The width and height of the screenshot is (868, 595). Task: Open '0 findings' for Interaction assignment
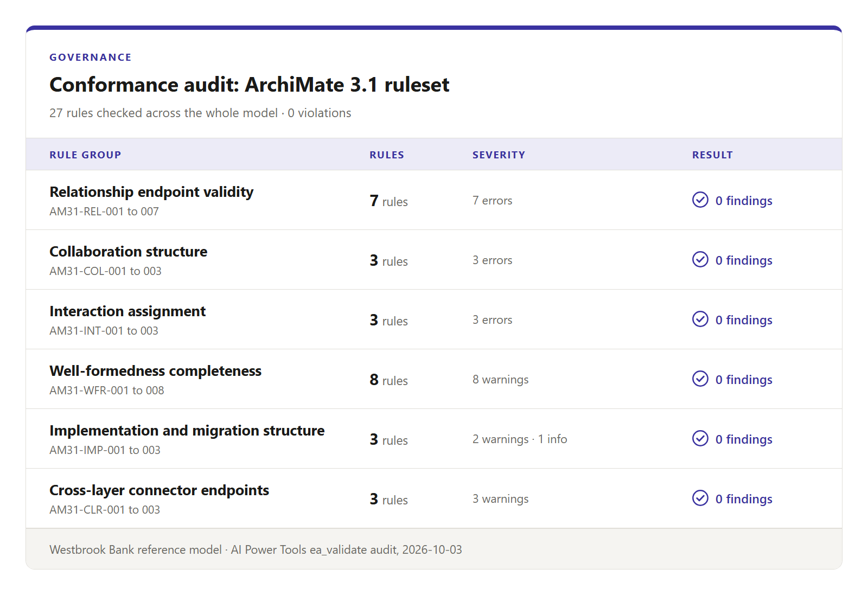pyautogui.click(x=744, y=320)
